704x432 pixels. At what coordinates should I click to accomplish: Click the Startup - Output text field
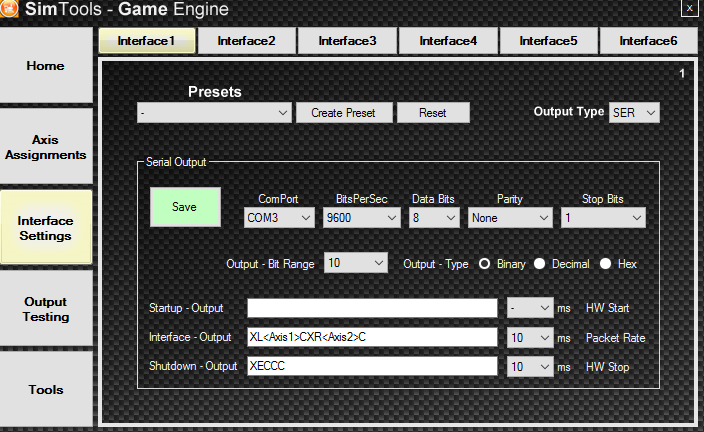(x=372, y=308)
